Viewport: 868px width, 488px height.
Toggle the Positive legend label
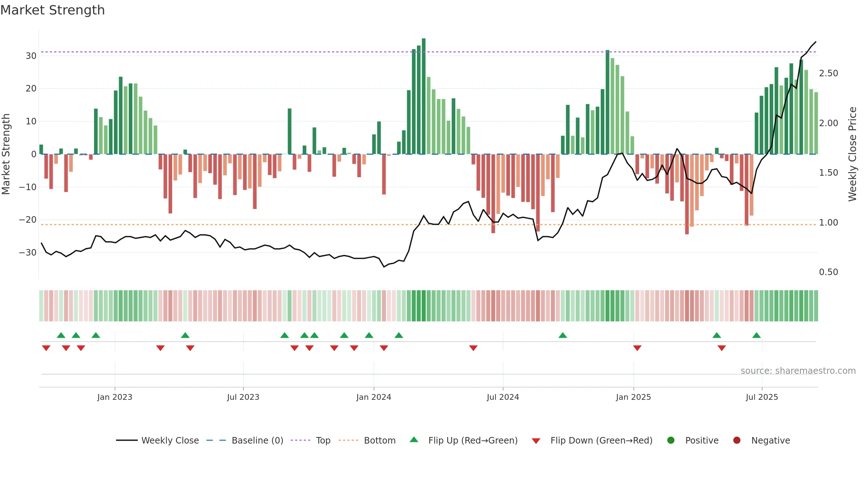pos(702,440)
